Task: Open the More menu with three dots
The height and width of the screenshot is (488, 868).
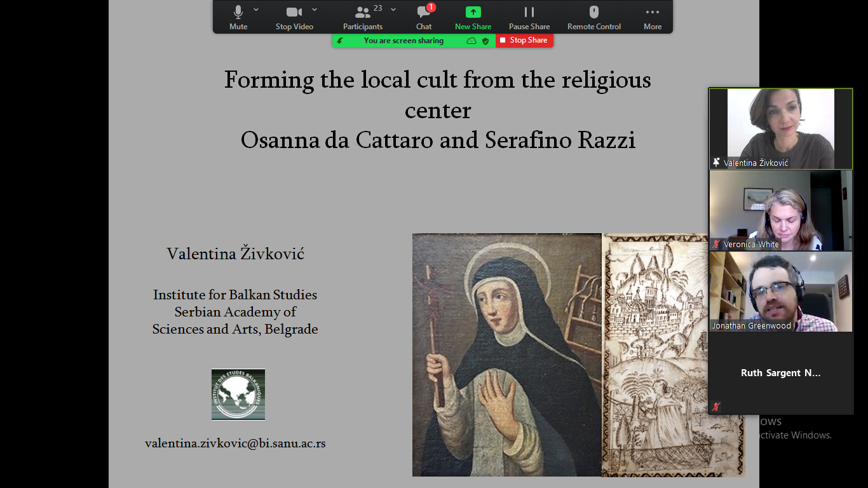Action: 653,17
